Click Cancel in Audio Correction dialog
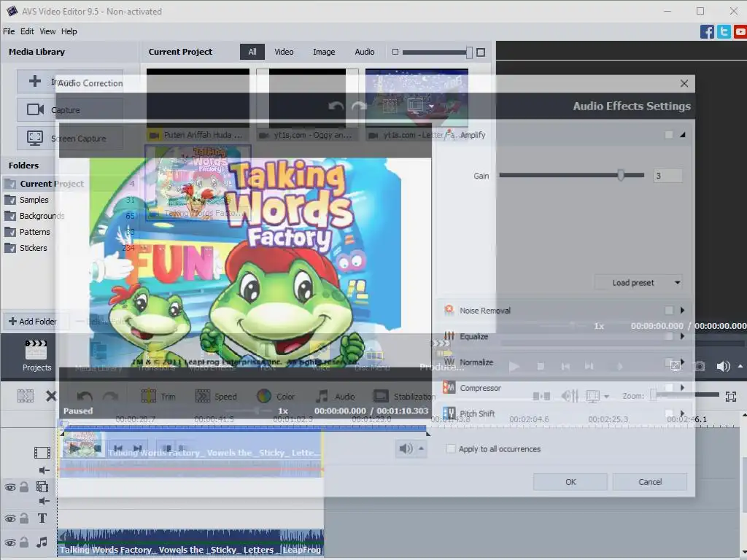The width and height of the screenshot is (747, 560). (650, 482)
